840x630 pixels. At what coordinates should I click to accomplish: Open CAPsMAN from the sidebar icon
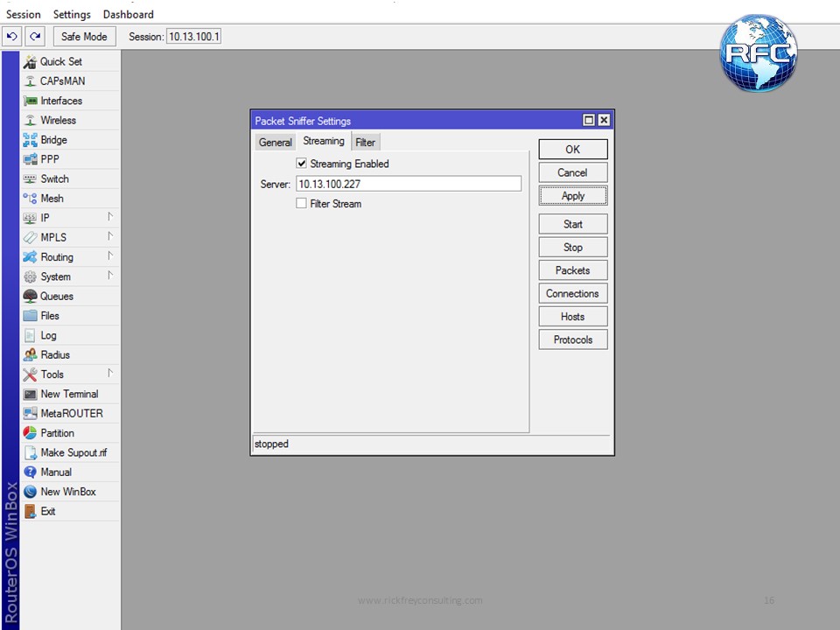point(30,81)
